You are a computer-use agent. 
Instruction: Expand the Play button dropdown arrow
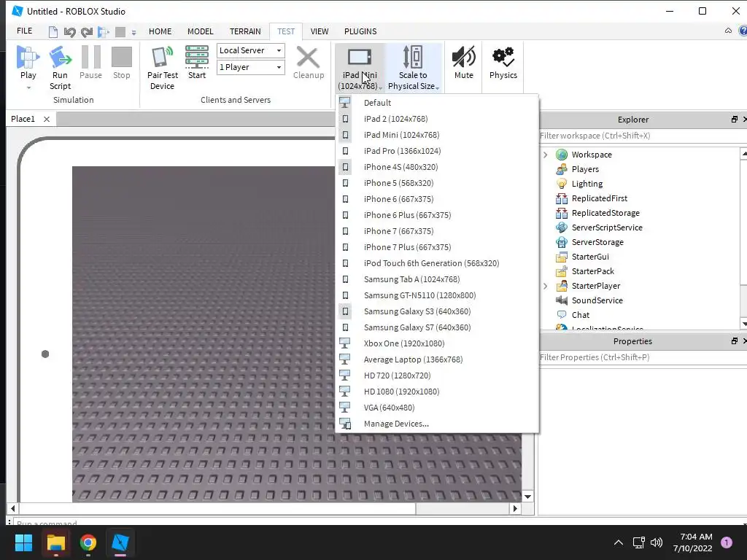pyautogui.click(x=28, y=87)
